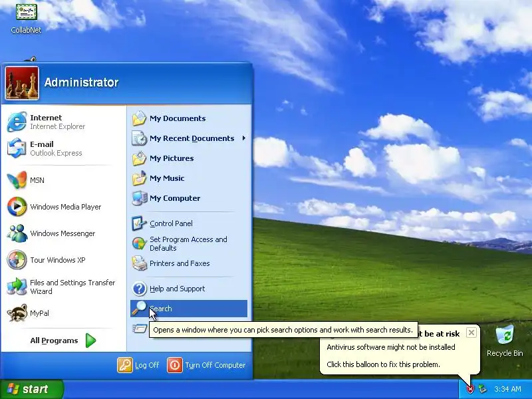Open Windows Messenger icon
Image resolution: width=532 pixels, height=399 pixels.
[x=17, y=233]
